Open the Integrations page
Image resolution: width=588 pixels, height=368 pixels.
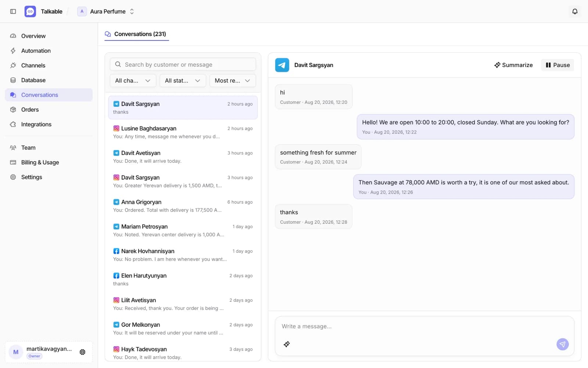[x=49, y=124]
